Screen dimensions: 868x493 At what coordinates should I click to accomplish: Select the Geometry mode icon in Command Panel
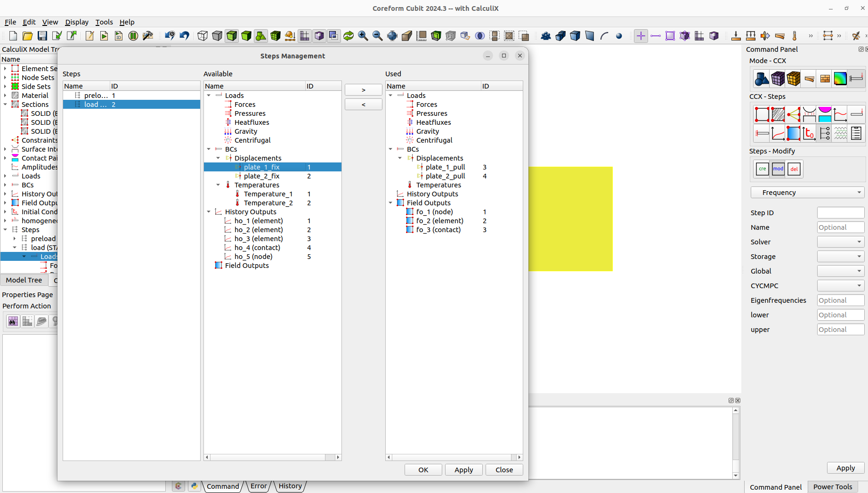(762, 79)
